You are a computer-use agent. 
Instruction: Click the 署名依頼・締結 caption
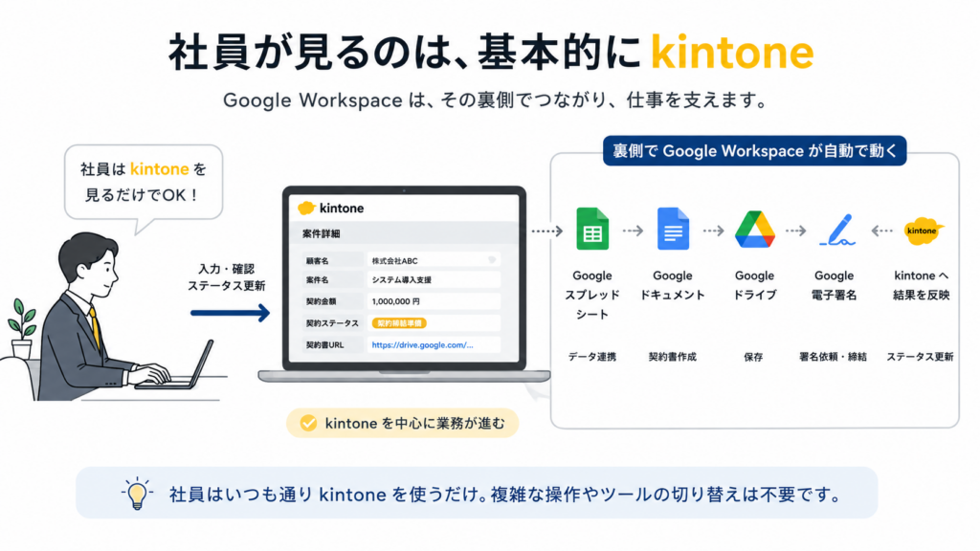point(834,357)
